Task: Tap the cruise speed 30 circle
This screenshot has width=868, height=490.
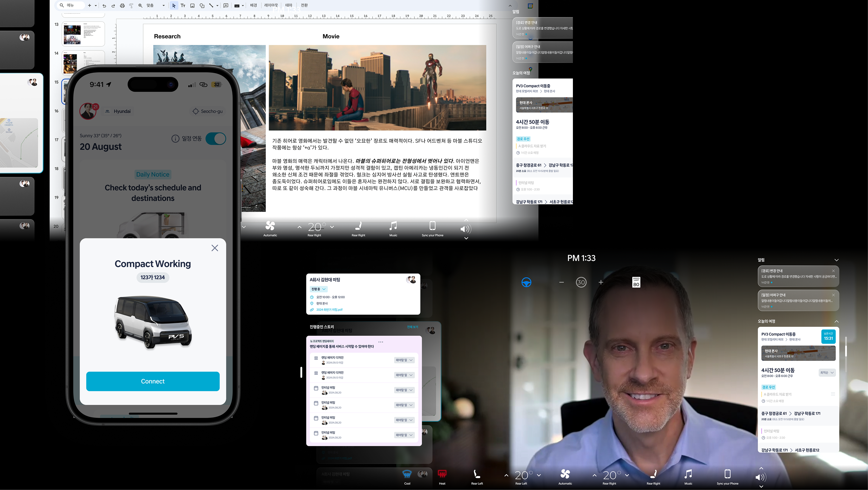Action: pyautogui.click(x=581, y=282)
